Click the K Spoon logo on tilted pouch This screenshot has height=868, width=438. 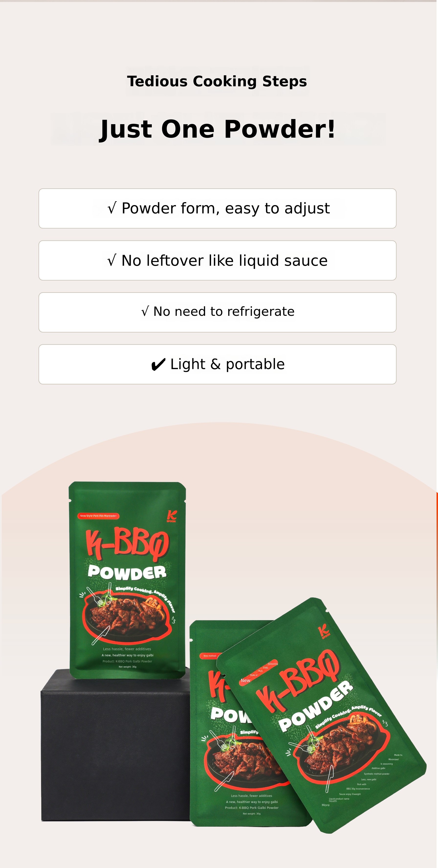click(324, 631)
